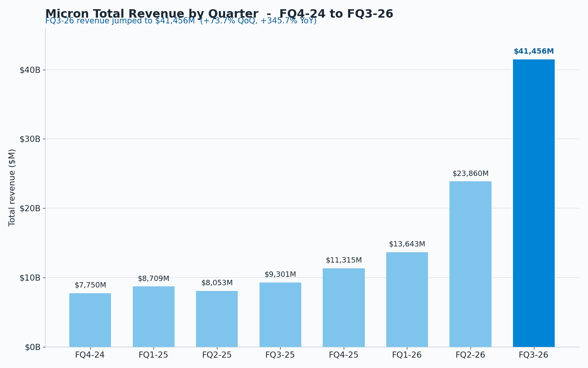This screenshot has width=588, height=368.
Task: Click the revenue bar for FQ2-25
Action: [x=217, y=319]
